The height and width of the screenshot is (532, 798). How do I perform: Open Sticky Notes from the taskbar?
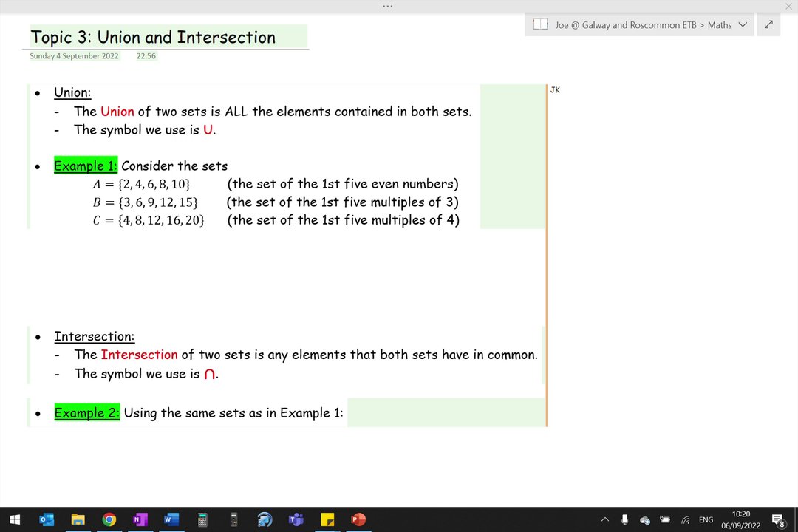327,519
